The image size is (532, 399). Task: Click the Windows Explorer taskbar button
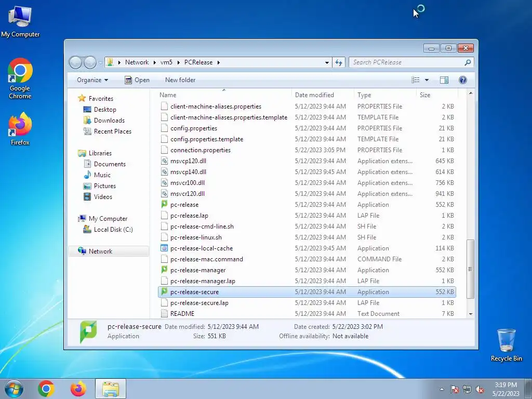(111, 389)
